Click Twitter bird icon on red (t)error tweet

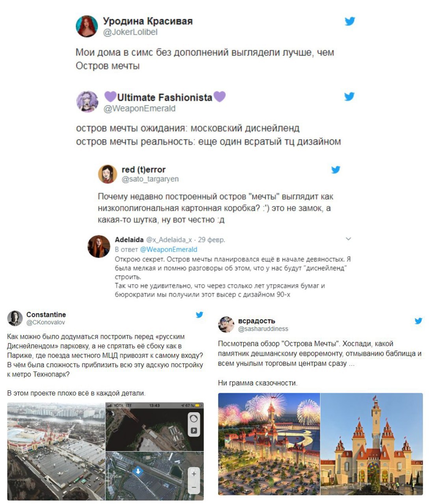[335, 170]
